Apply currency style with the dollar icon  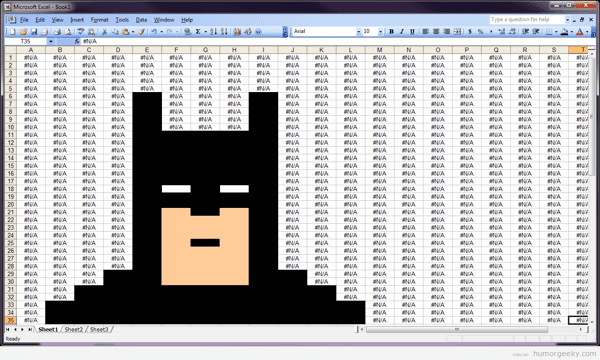point(470,32)
